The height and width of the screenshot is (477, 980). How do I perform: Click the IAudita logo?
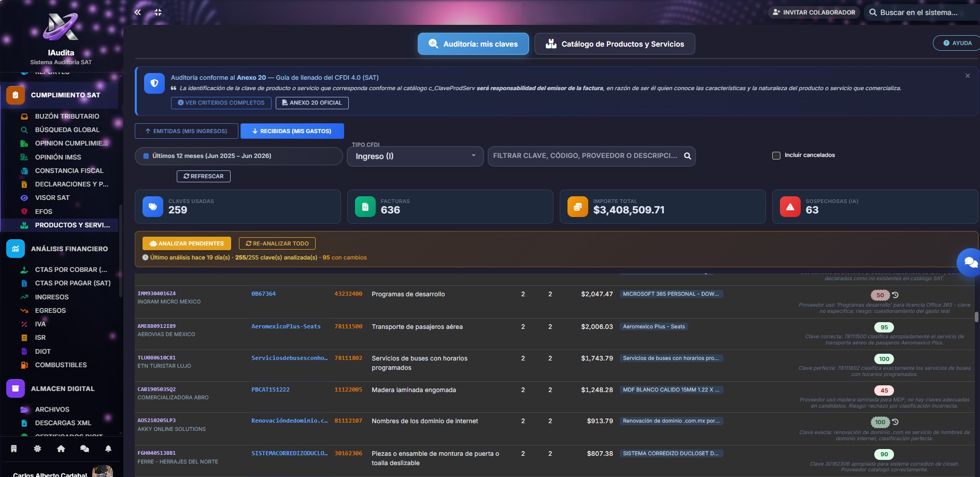[61, 27]
